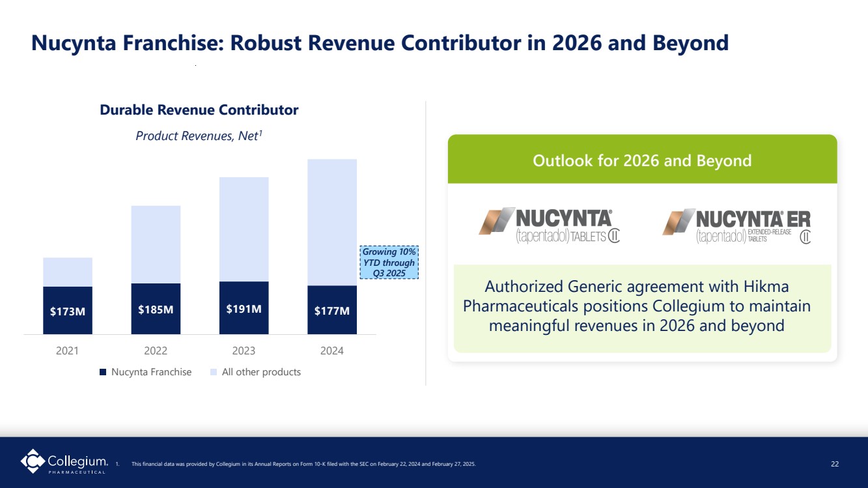
Task: Select the $185M bar for 2022
Action: [156, 309]
